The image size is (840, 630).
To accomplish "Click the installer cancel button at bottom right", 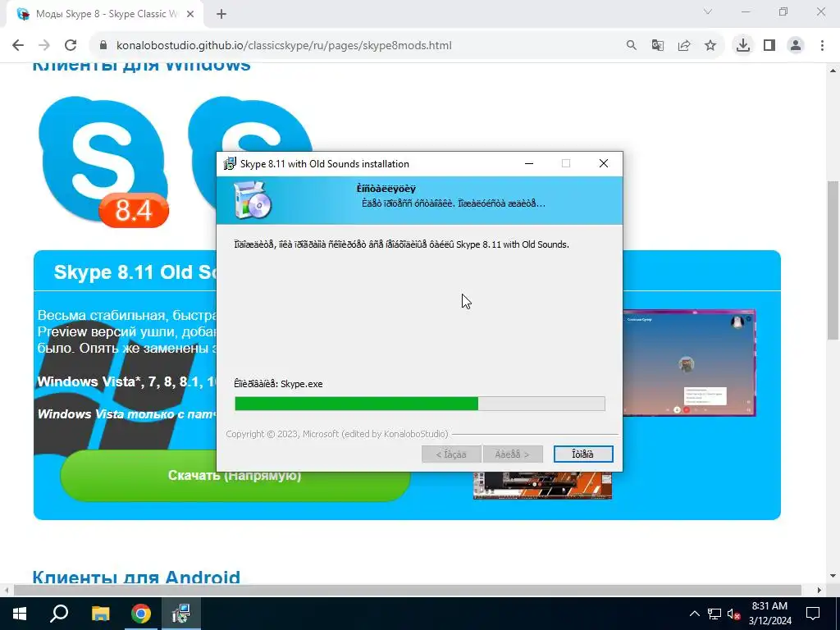I will tap(583, 454).
